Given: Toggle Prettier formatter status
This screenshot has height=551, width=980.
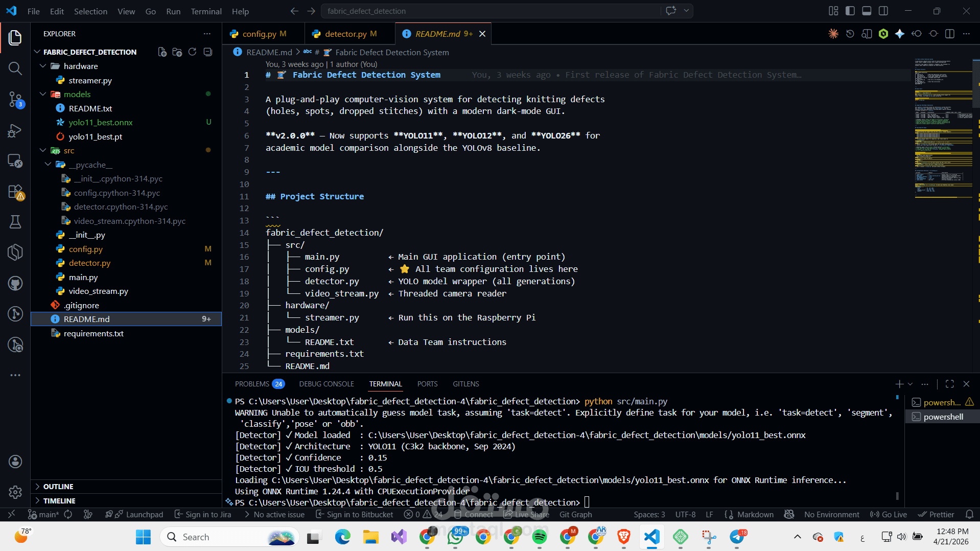Looking at the screenshot, I should point(936,514).
